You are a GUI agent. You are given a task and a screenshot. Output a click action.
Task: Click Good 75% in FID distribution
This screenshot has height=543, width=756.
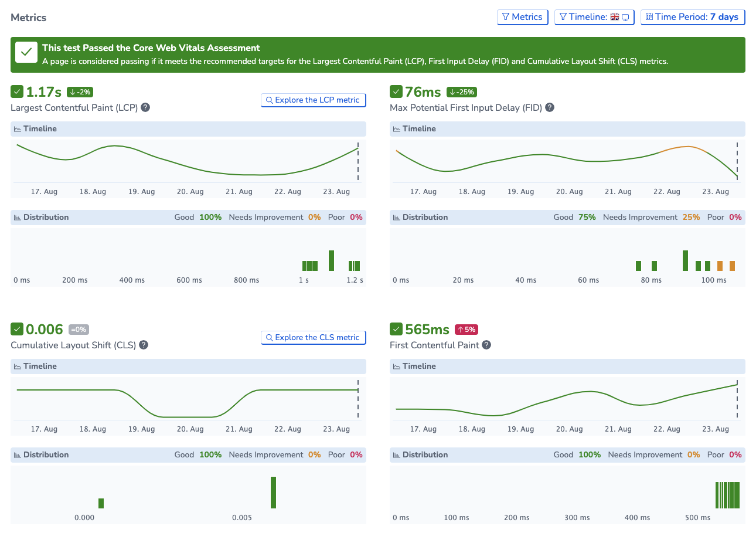coord(574,218)
